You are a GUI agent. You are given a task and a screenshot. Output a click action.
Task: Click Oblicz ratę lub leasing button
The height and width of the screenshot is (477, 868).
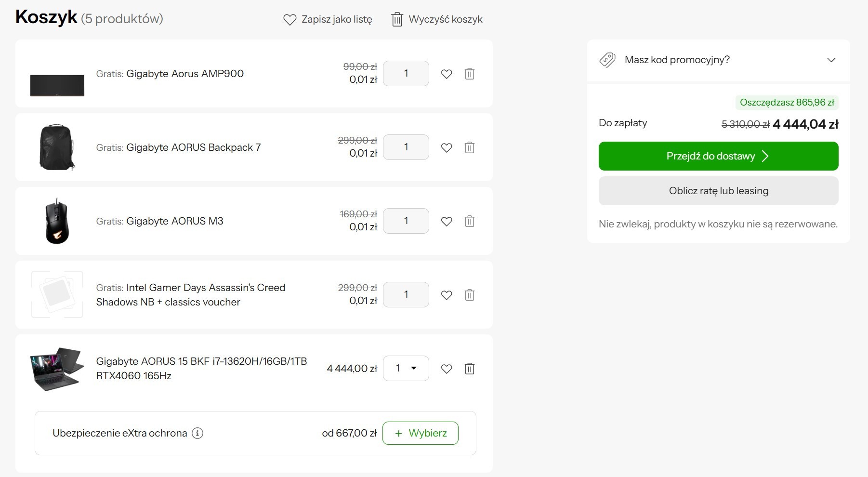(719, 191)
